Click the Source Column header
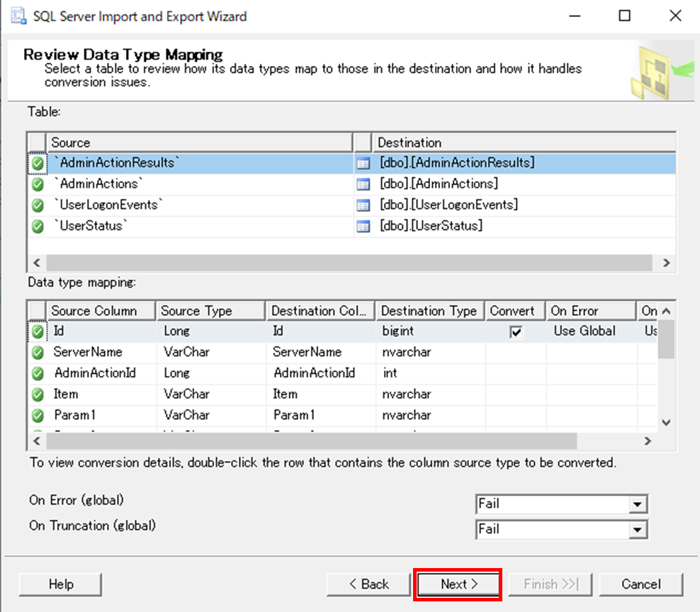The height and width of the screenshot is (612, 700). (101, 311)
